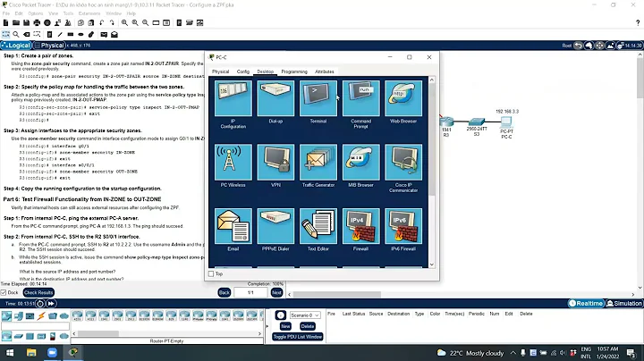
Task: Open the File menu
Action: coord(5,13)
